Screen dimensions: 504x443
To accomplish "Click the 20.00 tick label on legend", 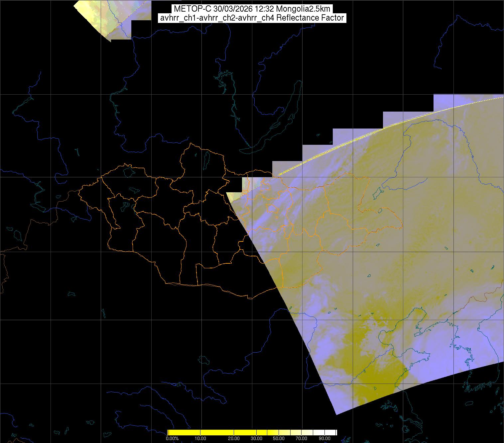I will (234, 438).
